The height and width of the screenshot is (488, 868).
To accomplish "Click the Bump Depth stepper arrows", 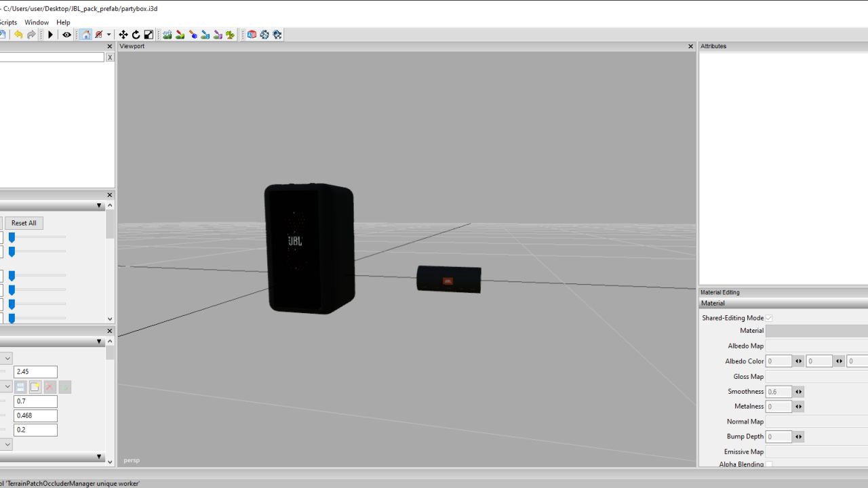I will (x=798, y=436).
